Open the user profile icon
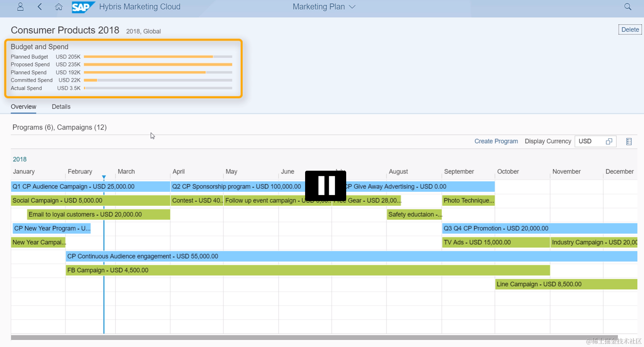This screenshot has width=644, height=347. (21, 7)
